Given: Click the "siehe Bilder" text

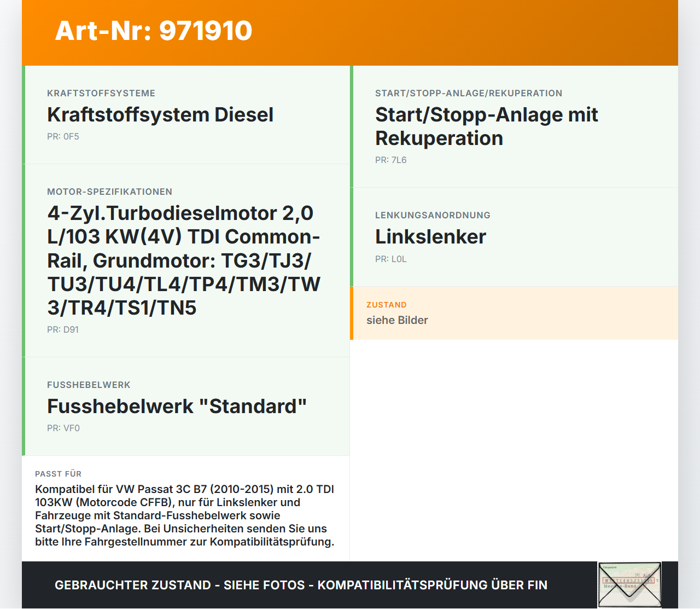Looking at the screenshot, I should [397, 320].
